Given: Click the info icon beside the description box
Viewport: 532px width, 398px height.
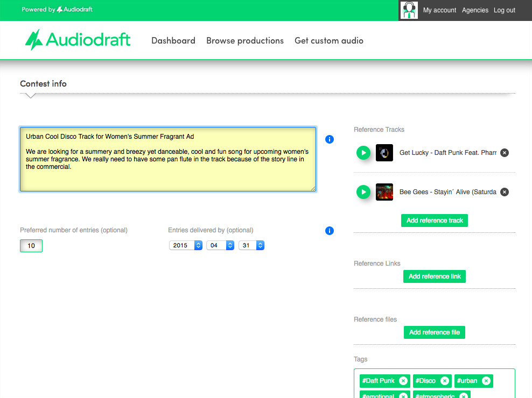Looking at the screenshot, I should tap(329, 139).
